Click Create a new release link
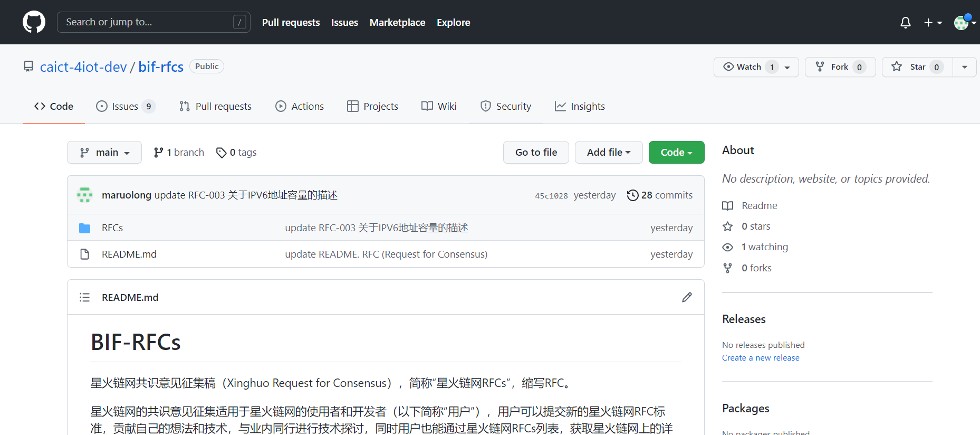980x435 pixels. 760,358
